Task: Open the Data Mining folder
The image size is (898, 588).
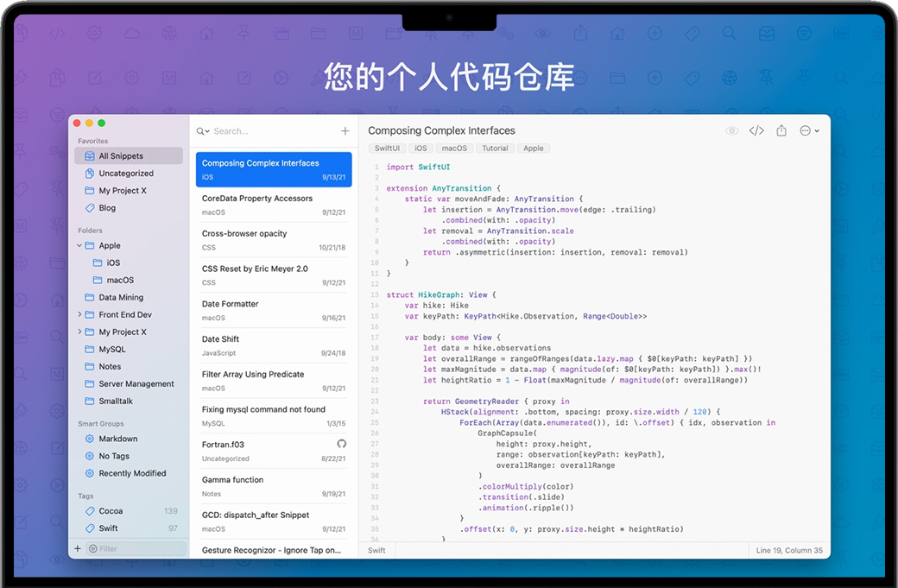Action: [129, 297]
